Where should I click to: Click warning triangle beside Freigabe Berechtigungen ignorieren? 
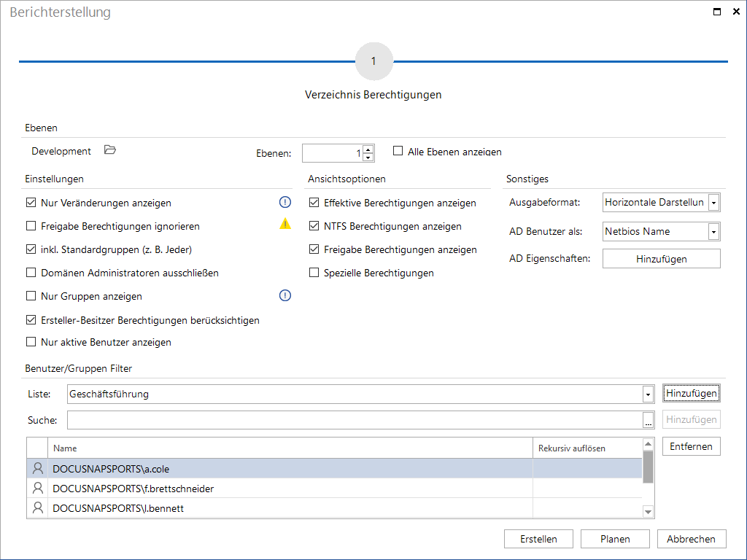point(285,223)
